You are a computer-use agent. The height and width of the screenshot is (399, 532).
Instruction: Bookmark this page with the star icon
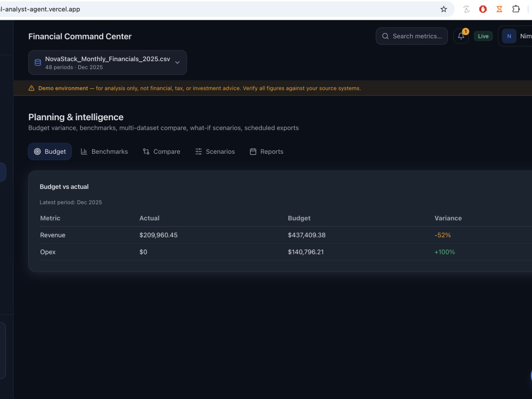click(444, 9)
